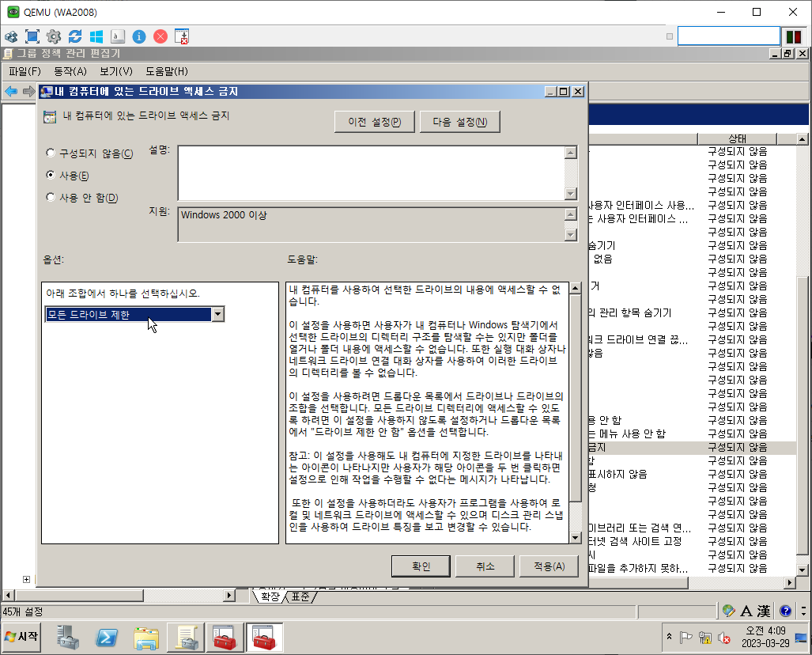The width and height of the screenshot is (812, 655).
Task: Click the settings list scrollbar up arrow
Action: pyautogui.click(x=803, y=139)
